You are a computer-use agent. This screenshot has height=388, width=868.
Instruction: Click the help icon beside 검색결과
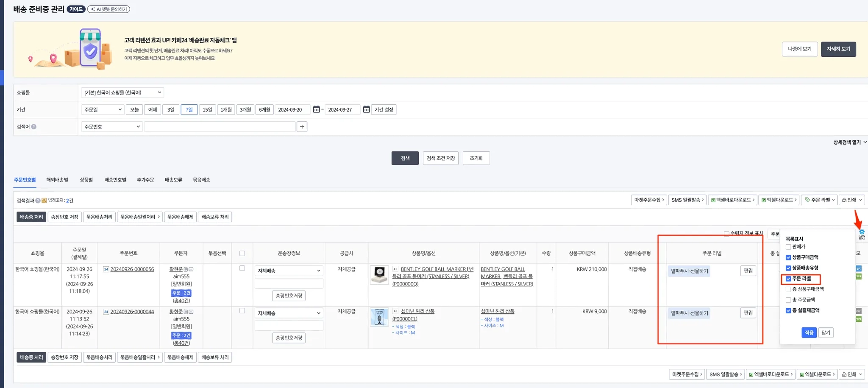[x=38, y=200]
